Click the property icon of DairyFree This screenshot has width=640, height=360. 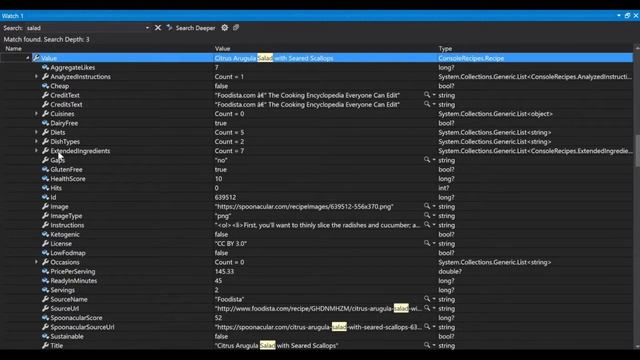(x=45, y=123)
